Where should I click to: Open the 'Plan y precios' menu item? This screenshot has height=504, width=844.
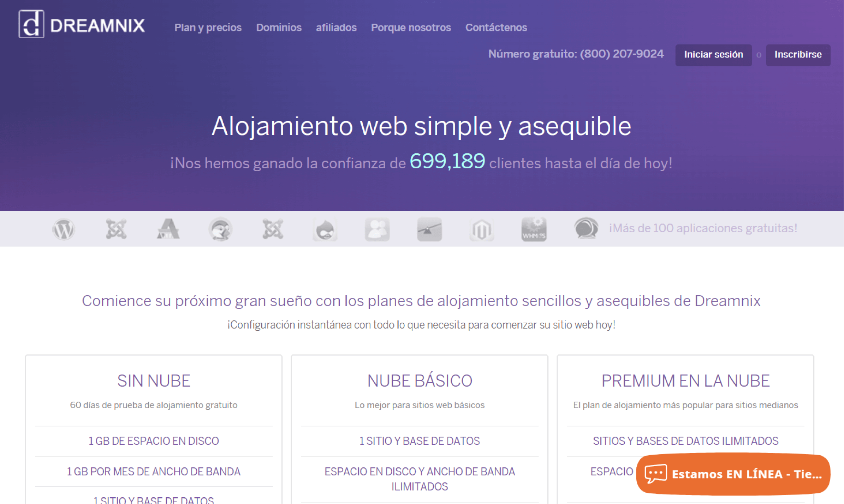click(208, 28)
